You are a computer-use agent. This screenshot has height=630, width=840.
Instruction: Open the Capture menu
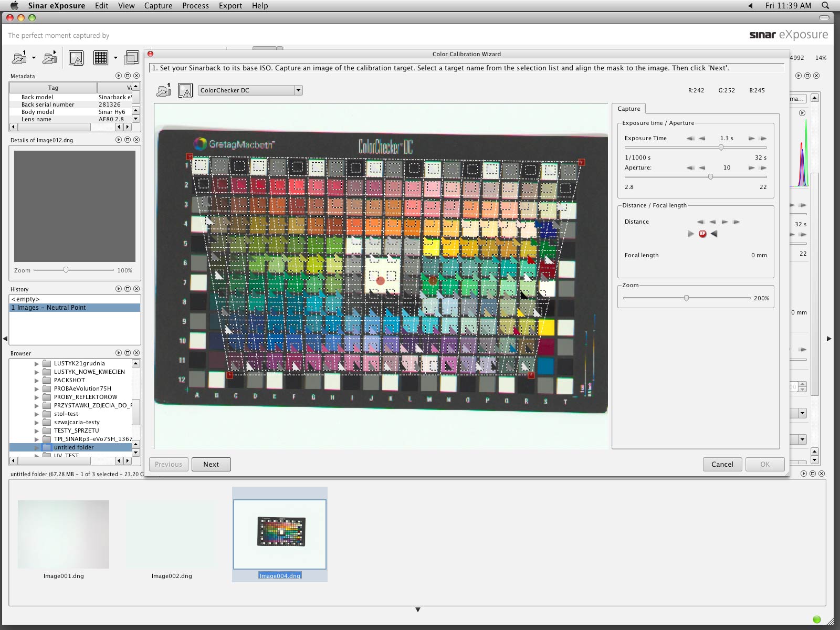(159, 6)
